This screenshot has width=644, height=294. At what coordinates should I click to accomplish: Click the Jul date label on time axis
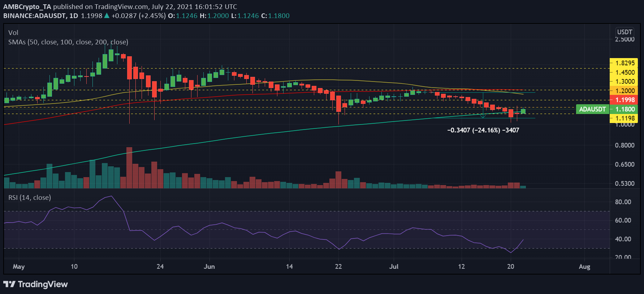394,267
